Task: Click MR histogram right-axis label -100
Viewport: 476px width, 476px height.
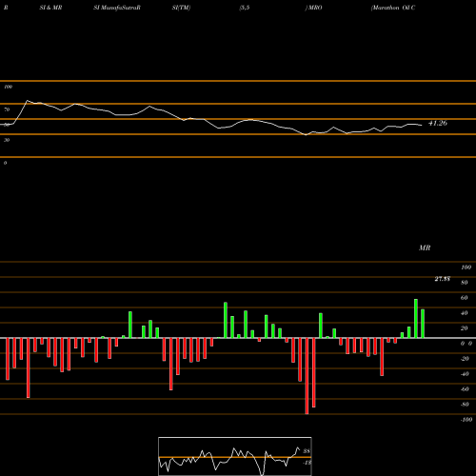Action: pos(466,420)
